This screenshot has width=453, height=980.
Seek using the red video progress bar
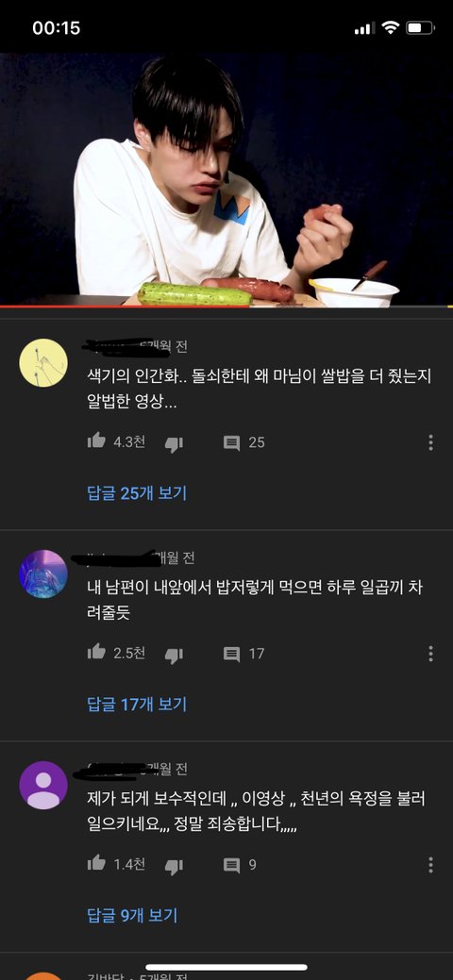tap(226, 307)
